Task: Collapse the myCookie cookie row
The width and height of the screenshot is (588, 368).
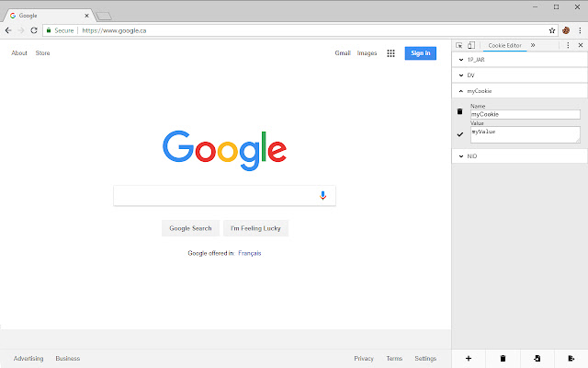Action: point(520,91)
